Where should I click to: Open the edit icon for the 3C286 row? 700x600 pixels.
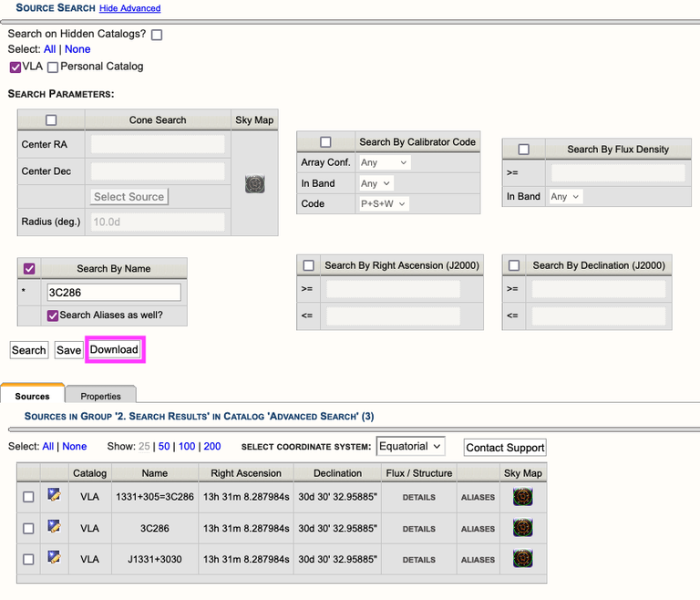tap(54, 527)
